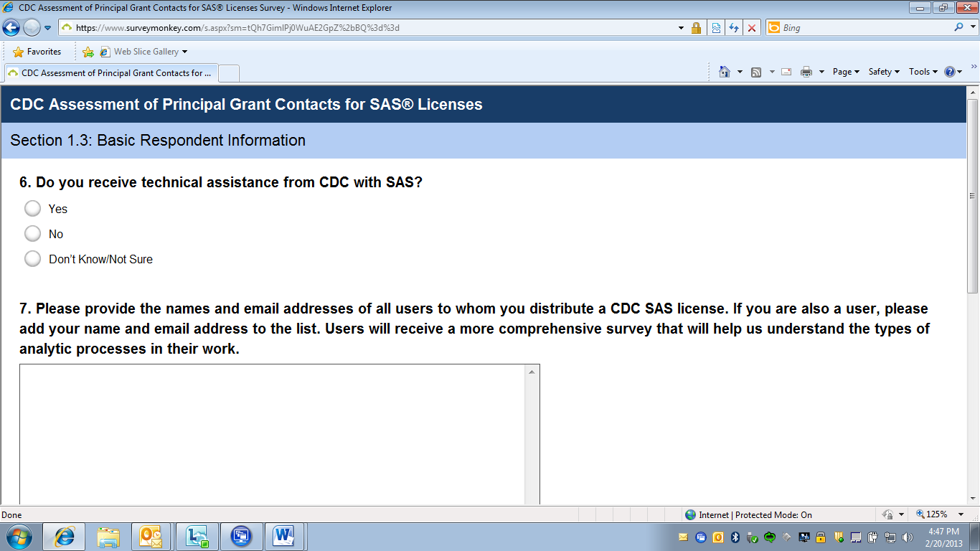
Task: Click the yellow padlock tray icon
Action: click(x=821, y=537)
